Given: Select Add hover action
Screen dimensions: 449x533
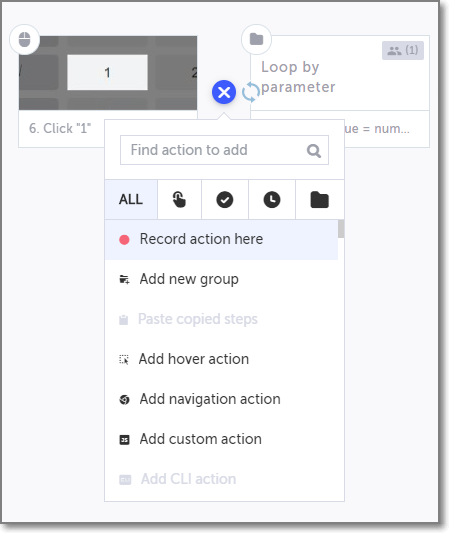Looking at the screenshot, I should 221,359.
